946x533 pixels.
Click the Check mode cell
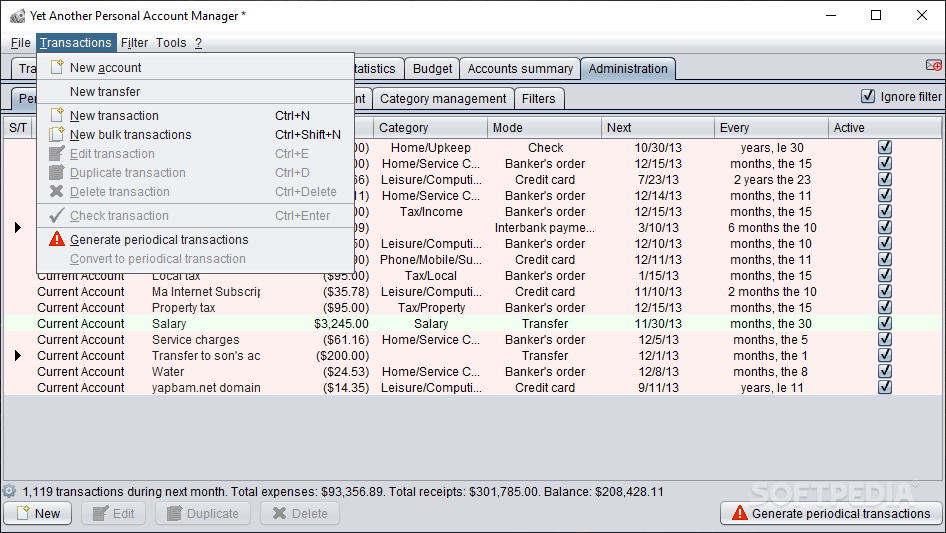pyautogui.click(x=545, y=148)
